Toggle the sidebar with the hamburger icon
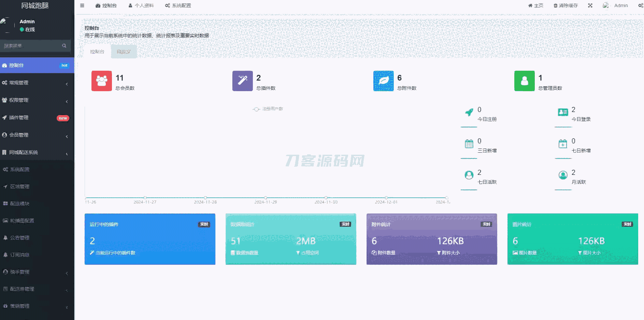644x320 pixels. pos(82,5)
